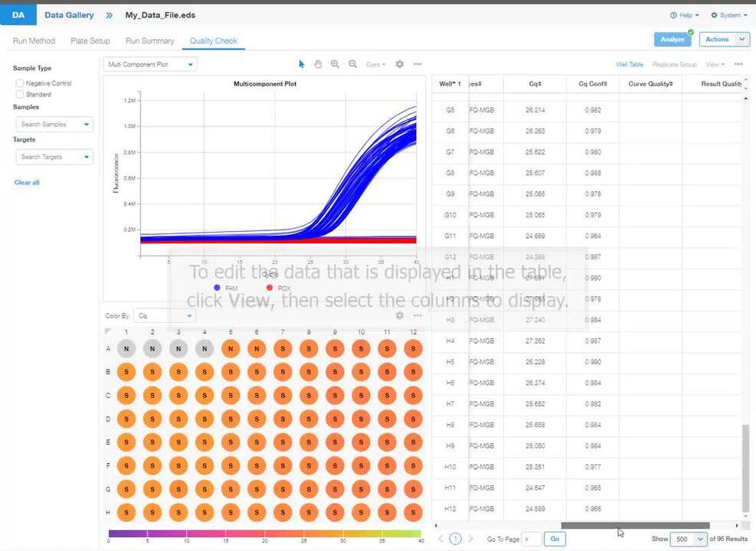Click the Clear all link

click(27, 182)
